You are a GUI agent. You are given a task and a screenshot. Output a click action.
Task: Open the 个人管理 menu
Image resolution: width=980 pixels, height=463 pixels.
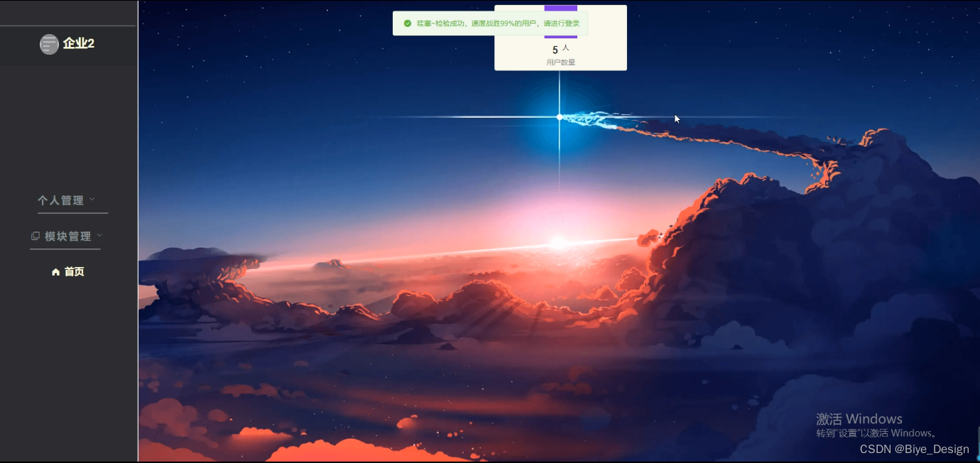61,200
